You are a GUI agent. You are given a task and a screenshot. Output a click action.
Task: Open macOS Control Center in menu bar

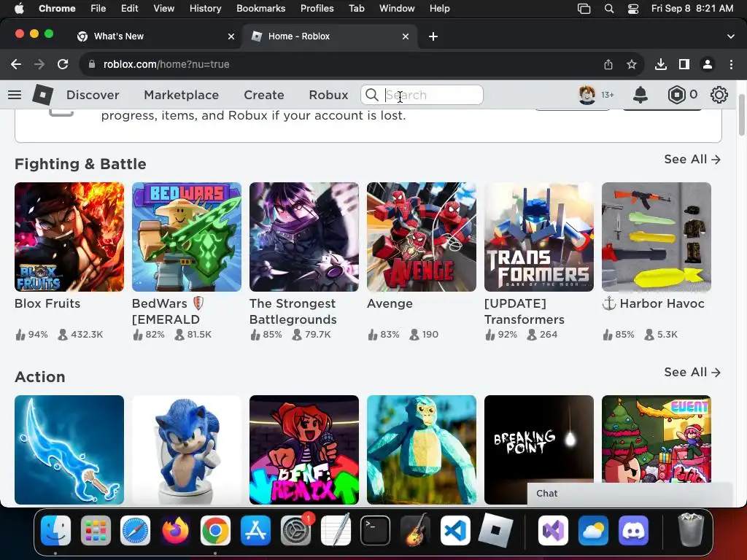(x=633, y=9)
